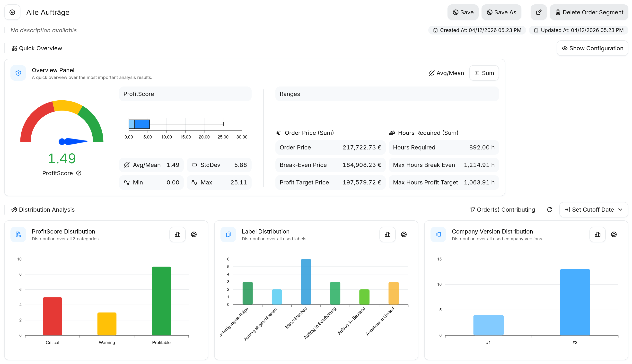Click the Maschinenbau bar in Label Distribution

click(306, 282)
